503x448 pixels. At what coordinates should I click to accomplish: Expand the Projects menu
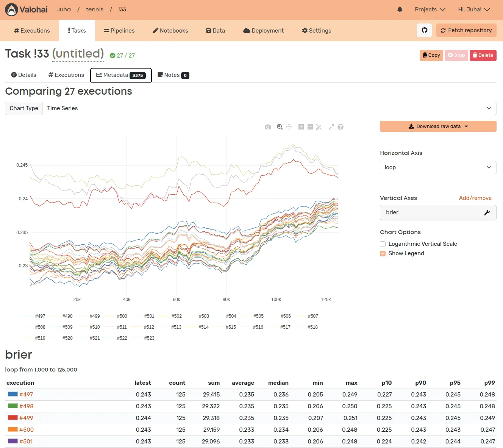[x=430, y=9]
